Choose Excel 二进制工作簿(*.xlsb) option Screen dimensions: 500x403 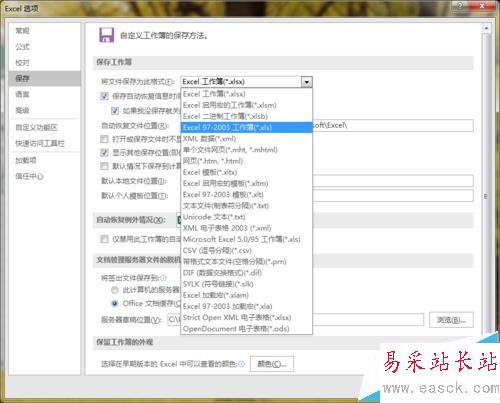[x=246, y=116]
